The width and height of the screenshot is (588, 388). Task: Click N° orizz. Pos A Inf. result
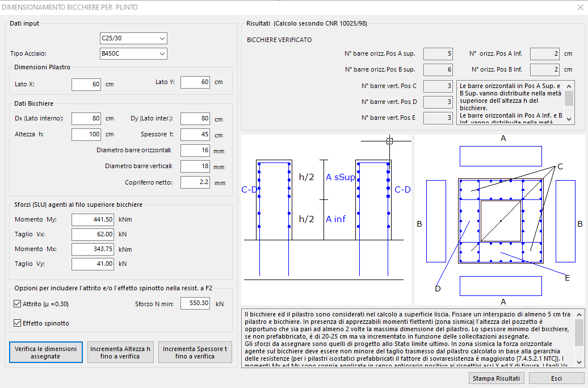(545, 53)
